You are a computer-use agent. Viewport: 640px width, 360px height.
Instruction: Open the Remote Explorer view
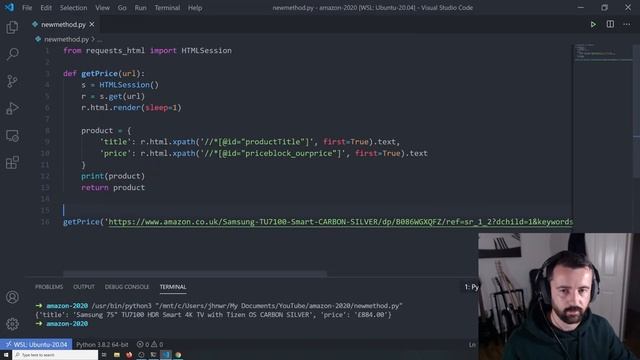point(12,136)
